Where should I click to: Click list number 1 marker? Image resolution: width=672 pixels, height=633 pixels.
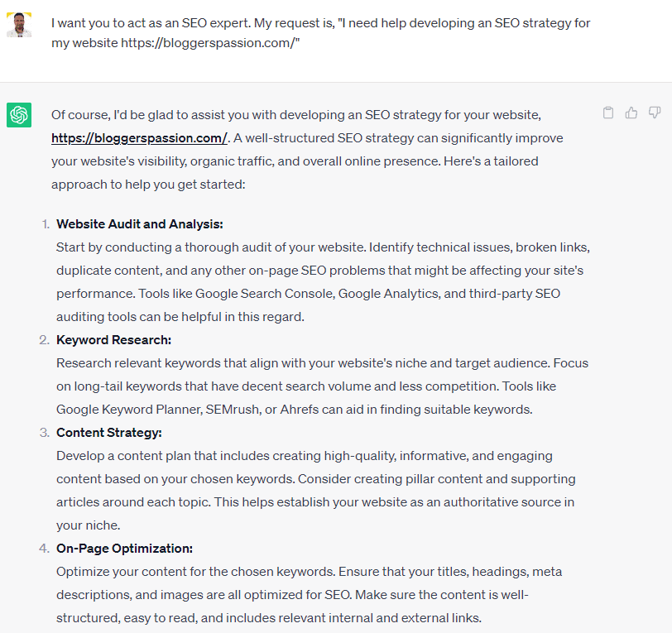[x=45, y=224]
